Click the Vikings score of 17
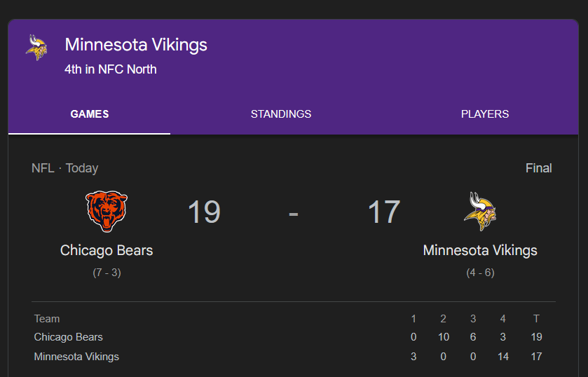This screenshot has height=377, width=588. point(384,212)
